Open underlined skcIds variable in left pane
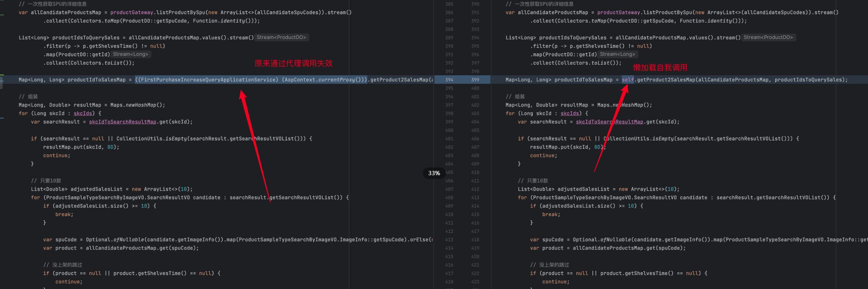Screen dimensions: 868x289 pyautogui.click(x=83, y=113)
